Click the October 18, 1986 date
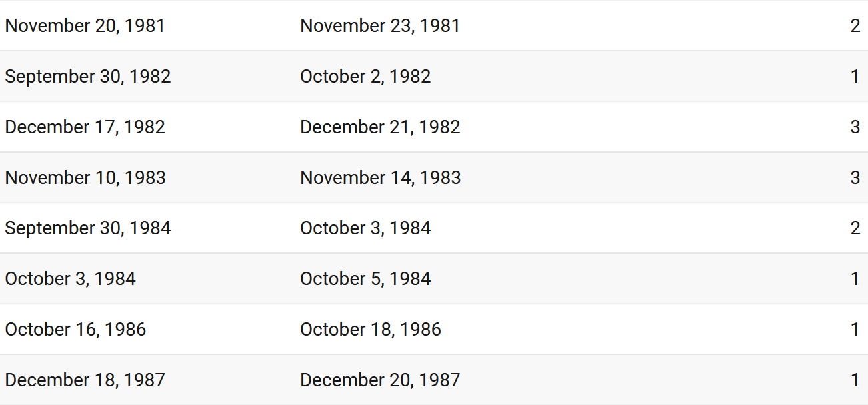 [x=371, y=330]
